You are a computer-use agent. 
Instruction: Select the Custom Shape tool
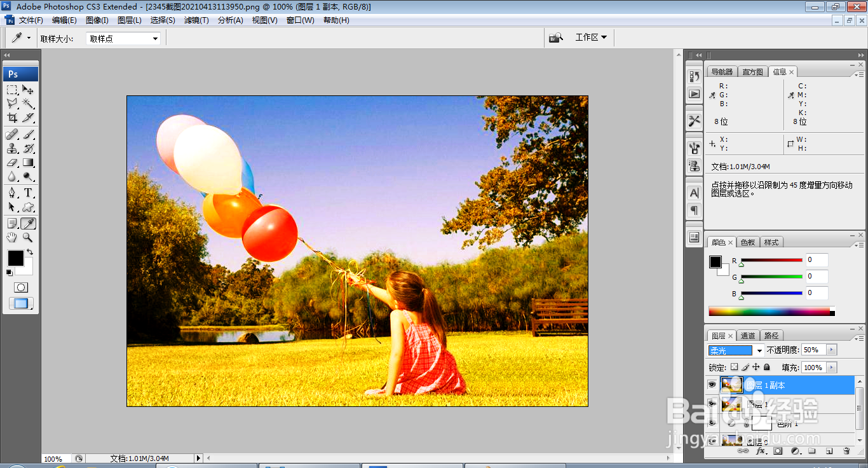[29, 207]
